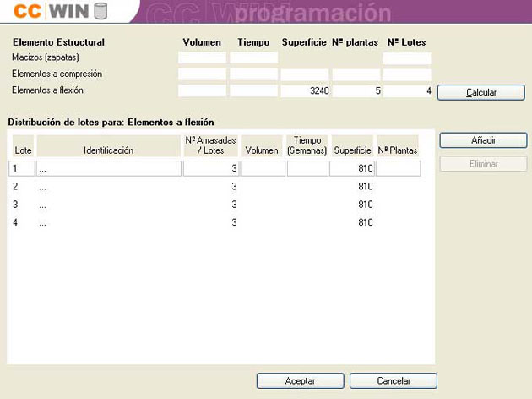Select lot 4 Identificación cell
Viewport: 532px width, 399px height.
(x=109, y=222)
